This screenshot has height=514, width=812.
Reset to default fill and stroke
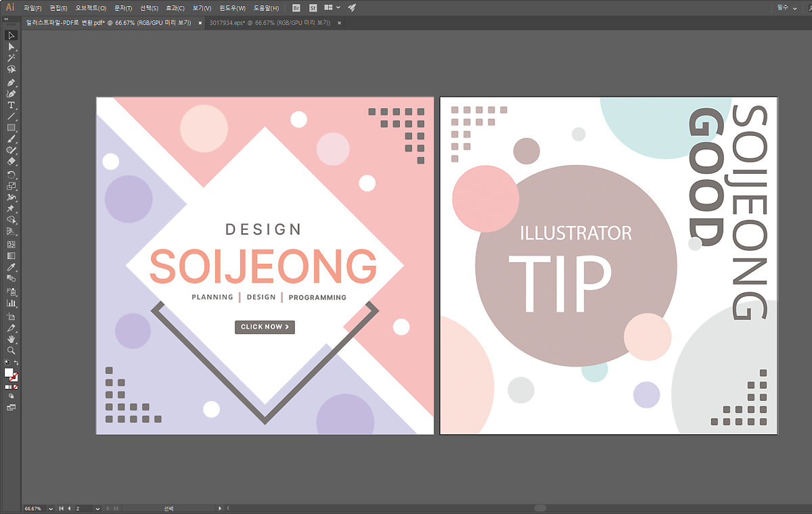click(x=7, y=363)
